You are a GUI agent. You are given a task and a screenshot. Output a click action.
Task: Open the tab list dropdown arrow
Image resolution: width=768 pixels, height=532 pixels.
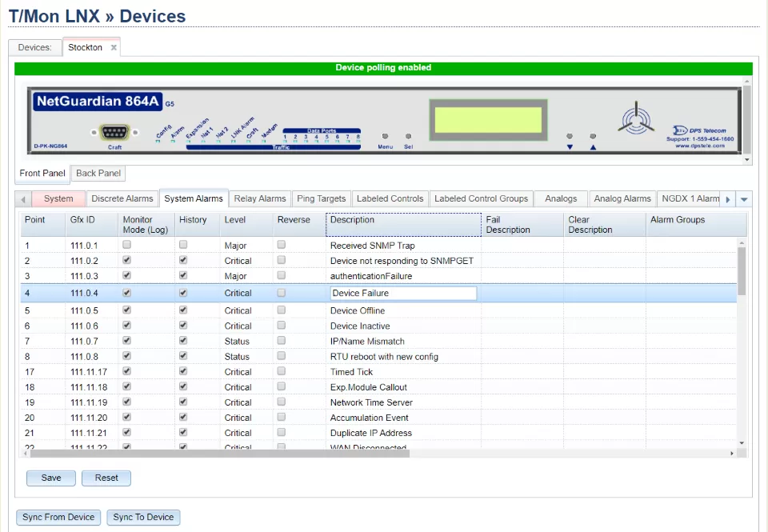click(x=744, y=199)
